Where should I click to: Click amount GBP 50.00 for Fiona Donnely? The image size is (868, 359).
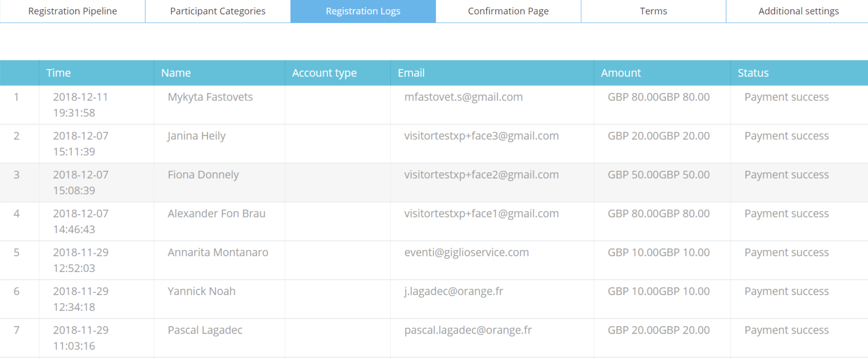point(659,175)
